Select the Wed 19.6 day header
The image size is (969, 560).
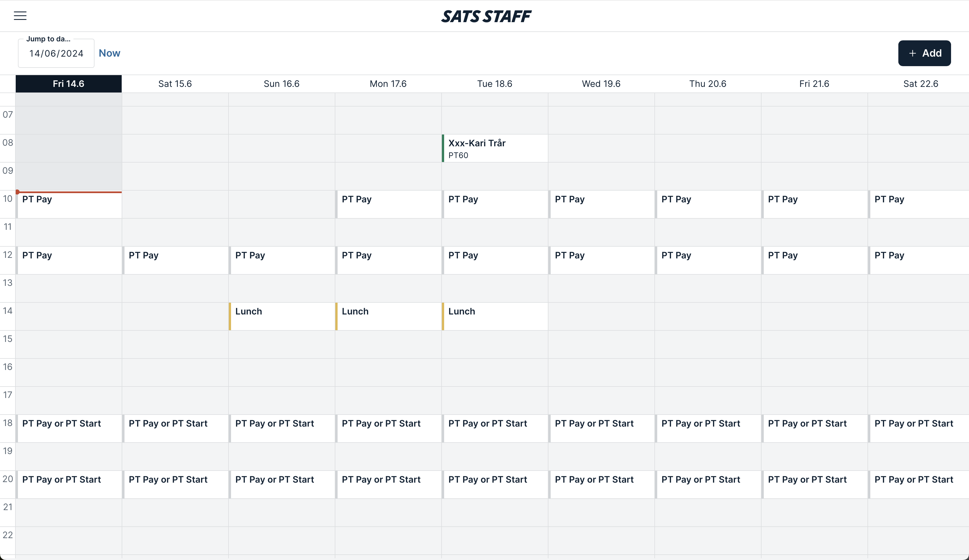tap(601, 84)
